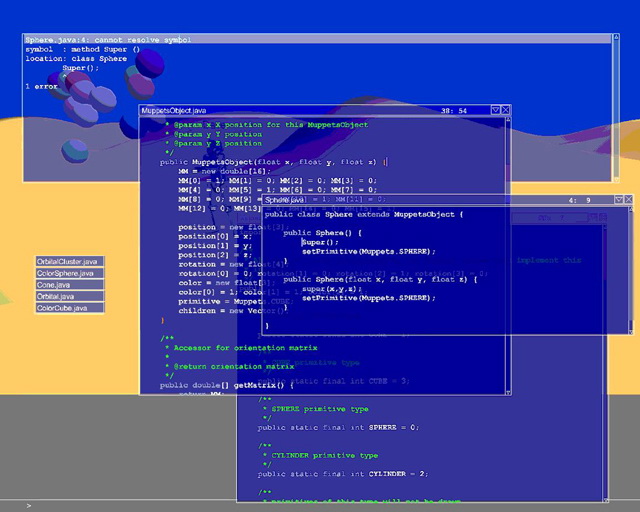640x512 pixels.
Task: Expand the MuppetsObject.java window triangle menu
Action: (494, 110)
